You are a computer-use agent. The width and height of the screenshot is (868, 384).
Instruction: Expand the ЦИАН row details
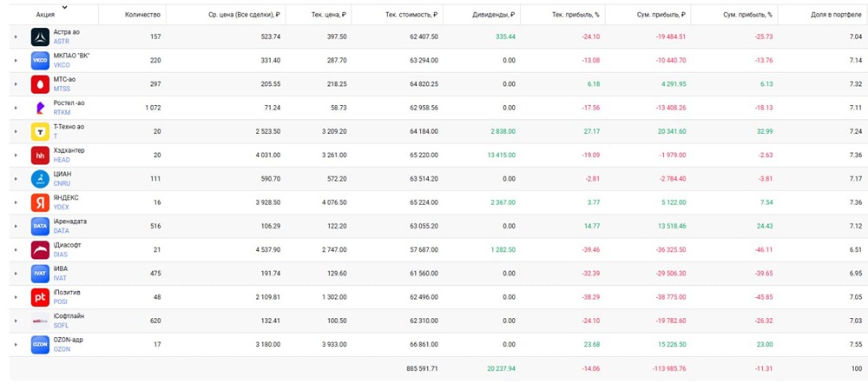click(16, 179)
